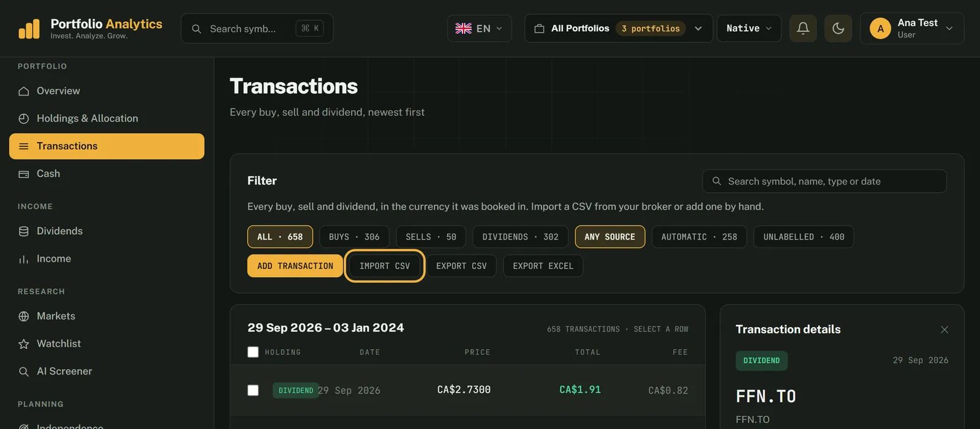
Task: Click the 29 Sep 2026 date in details panel
Action: [x=921, y=360]
